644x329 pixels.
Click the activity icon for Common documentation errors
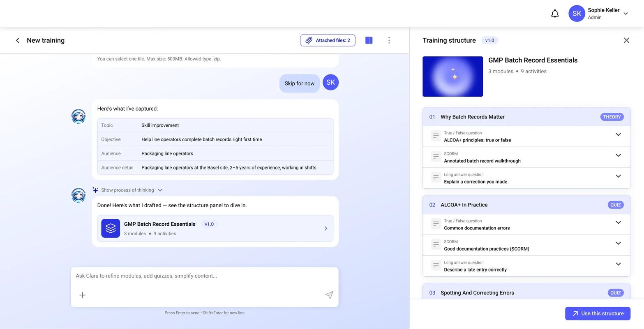tap(436, 224)
